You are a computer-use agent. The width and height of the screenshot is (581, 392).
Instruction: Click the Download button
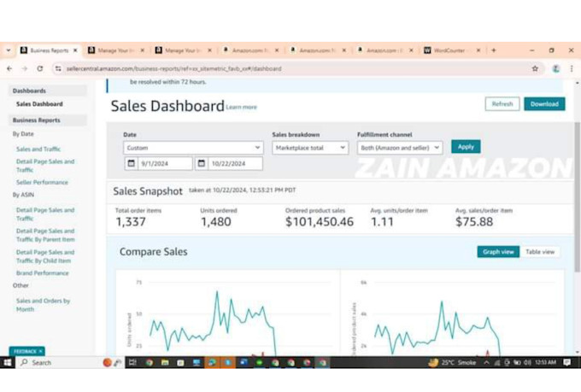point(544,104)
